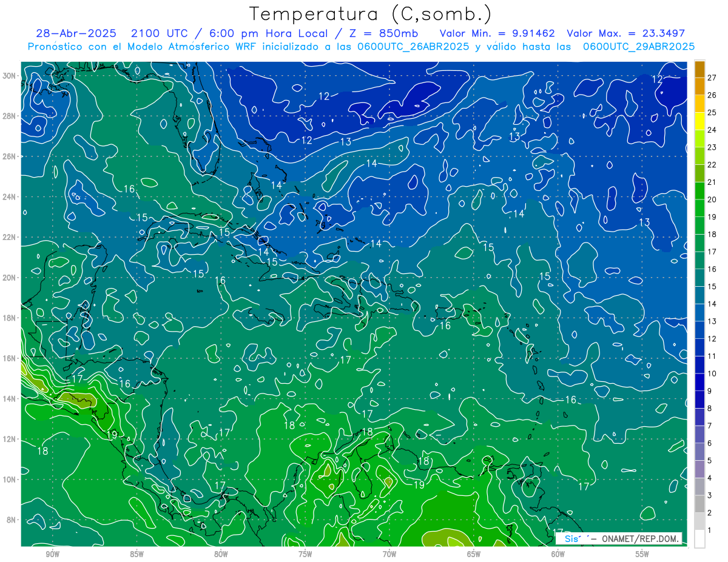The height and width of the screenshot is (562, 728).
Task: Click the '16N' latitude label
Action: point(10,358)
